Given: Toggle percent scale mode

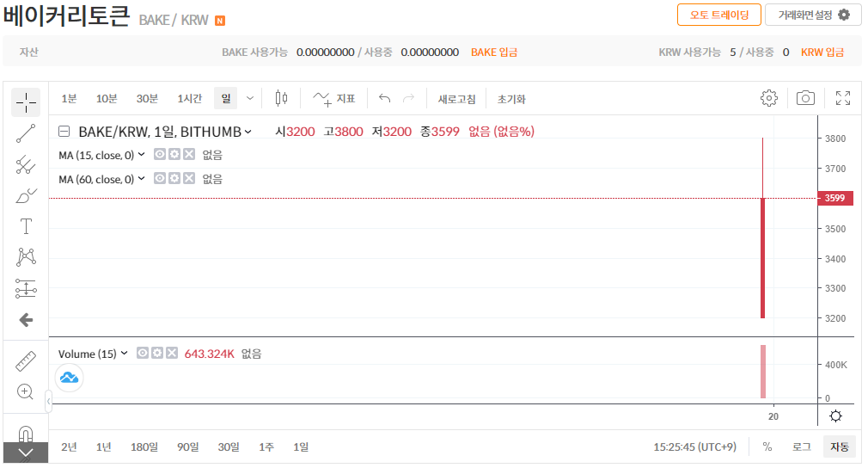Looking at the screenshot, I should (x=767, y=447).
